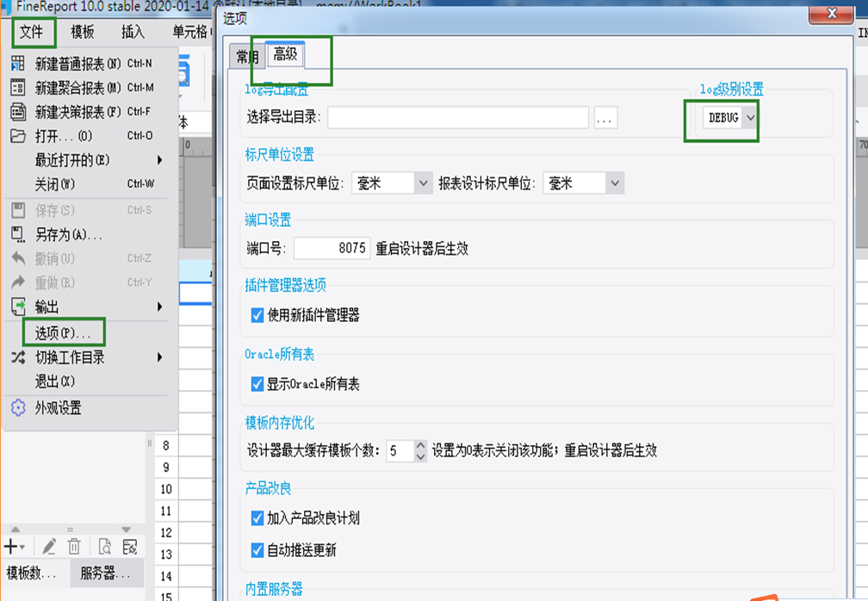Toggle 自动推送更新 checkbox

pos(257,550)
